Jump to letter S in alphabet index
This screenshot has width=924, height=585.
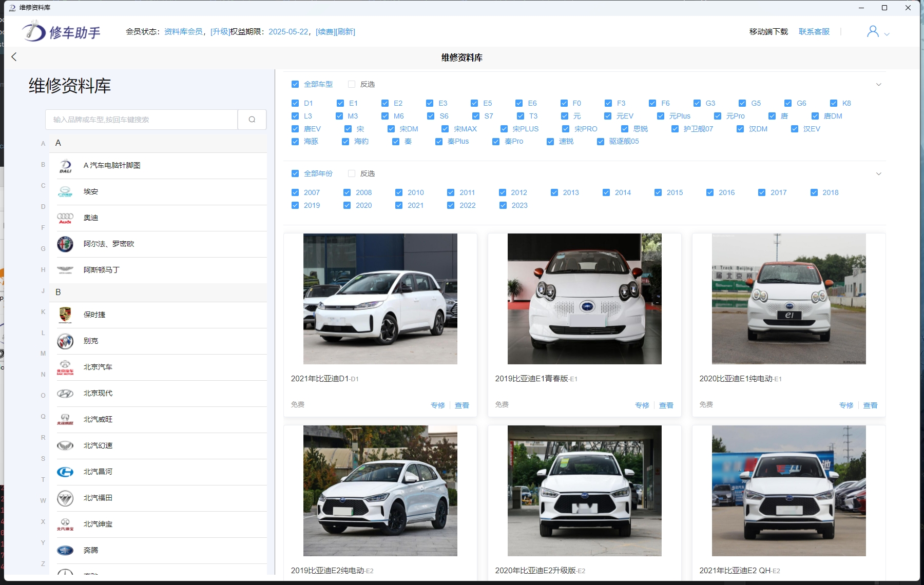(43, 459)
